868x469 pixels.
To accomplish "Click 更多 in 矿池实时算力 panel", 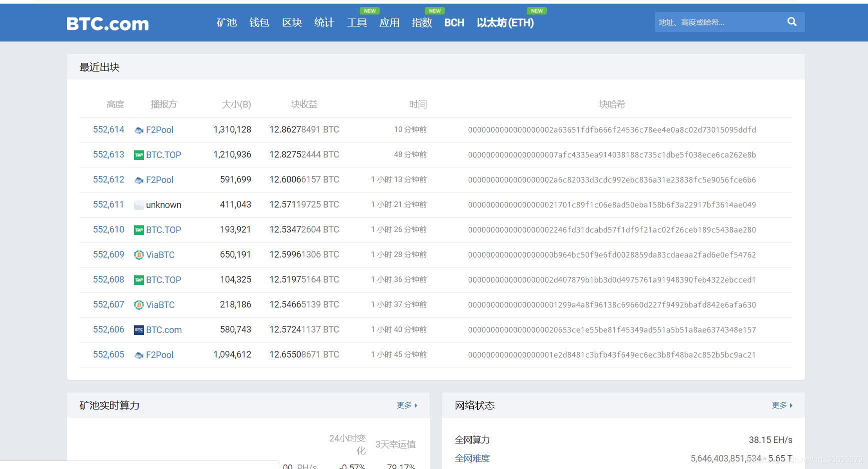I will [407, 405].
